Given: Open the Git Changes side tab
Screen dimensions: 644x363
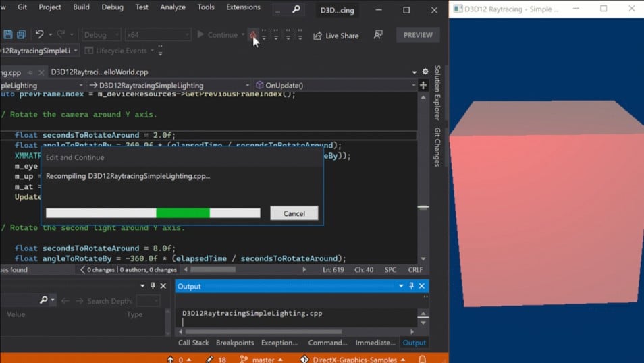Looking at the screenshot, I should 437,147.
